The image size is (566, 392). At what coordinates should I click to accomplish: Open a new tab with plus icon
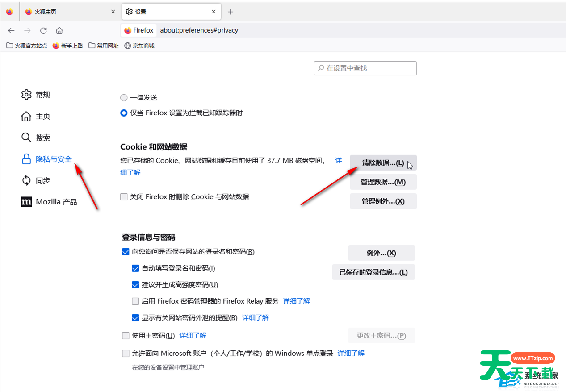tap(231, 12)
